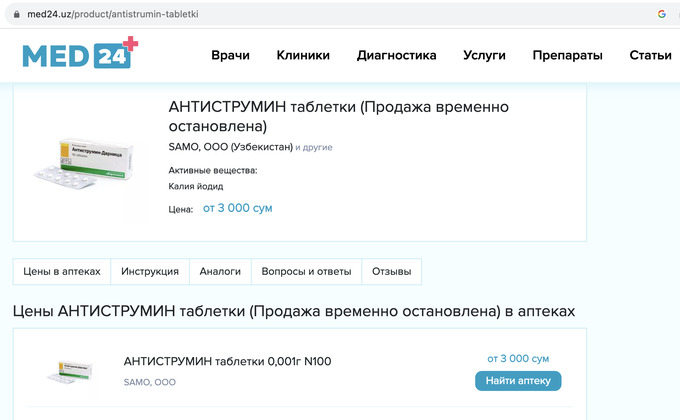The height and width of the screenshot is (420, 680).
Task: Click the large Антиструмин product image
Action: click(85, 164)
